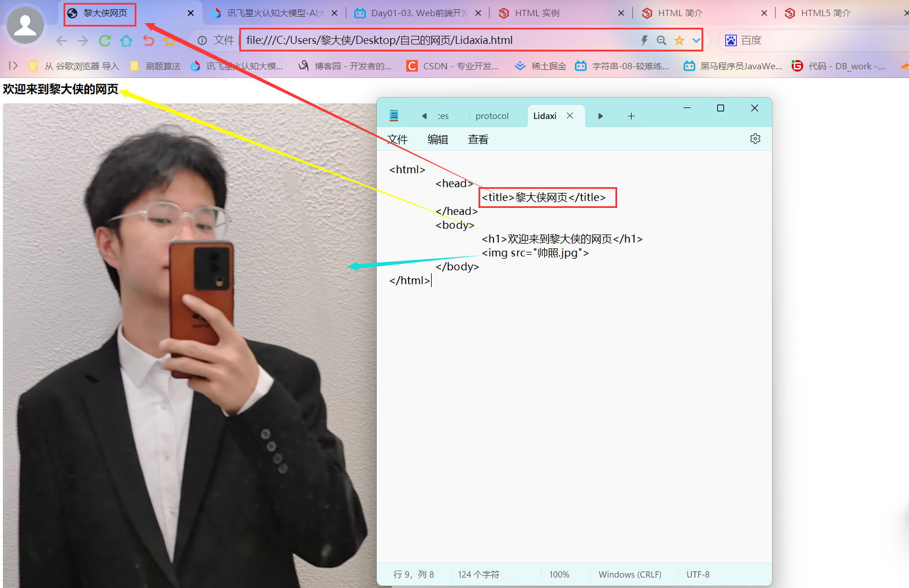Open the 字符串-08-较难练 bookmark
Screen dimensions: 909x588
tap(622, 66)
